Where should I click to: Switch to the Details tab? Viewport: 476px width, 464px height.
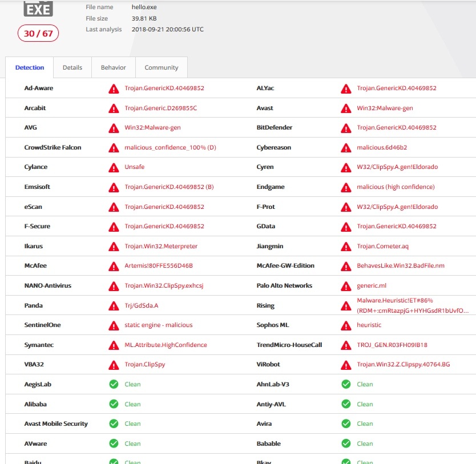pyautogui.click(x=72, y=67)
